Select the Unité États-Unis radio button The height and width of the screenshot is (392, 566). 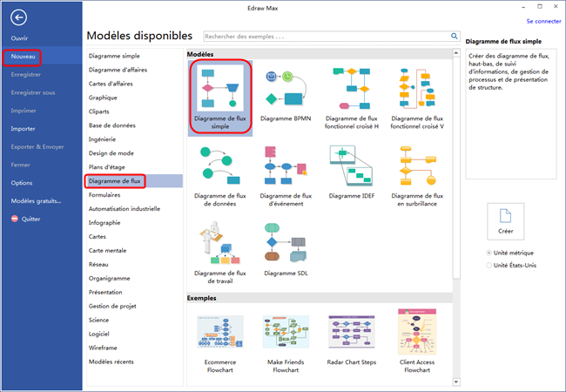489,266
